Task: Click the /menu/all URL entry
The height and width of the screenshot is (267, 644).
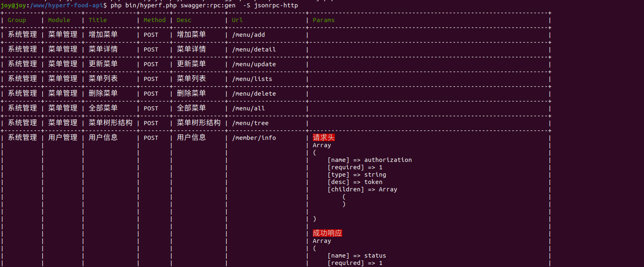Action: click(x=248, y=108)
